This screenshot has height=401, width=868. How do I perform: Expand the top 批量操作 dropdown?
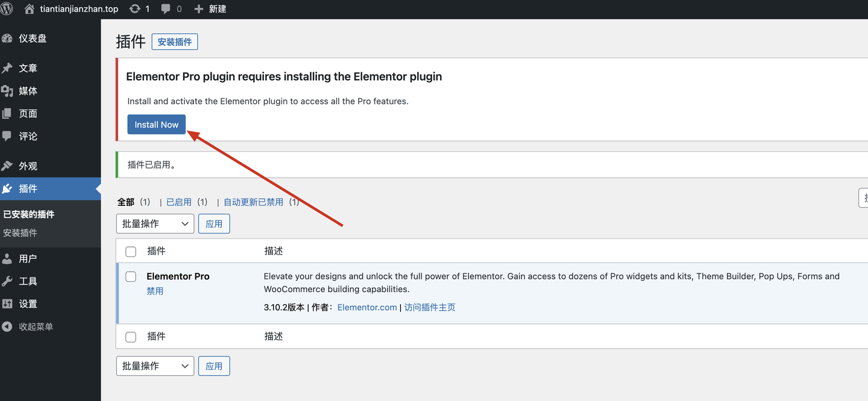pyautogui.click(x=155, y=224)
